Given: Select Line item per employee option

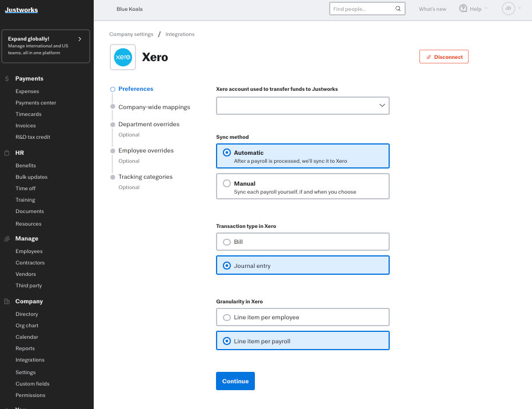Looking at the screenshot, I should pos(227,318).
